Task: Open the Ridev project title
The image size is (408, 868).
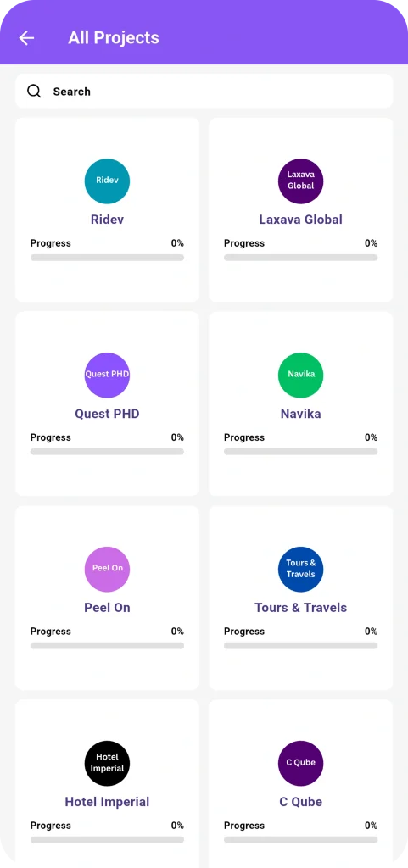Action: point(107,220)
